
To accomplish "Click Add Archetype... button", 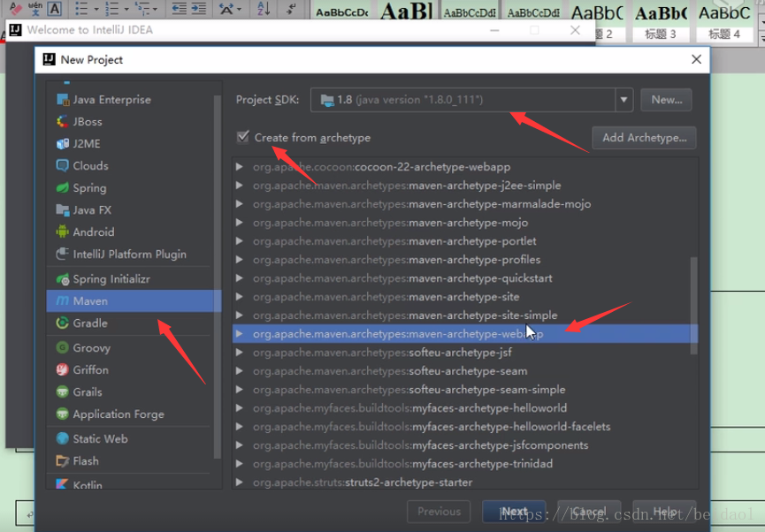I will pos(644,138).
